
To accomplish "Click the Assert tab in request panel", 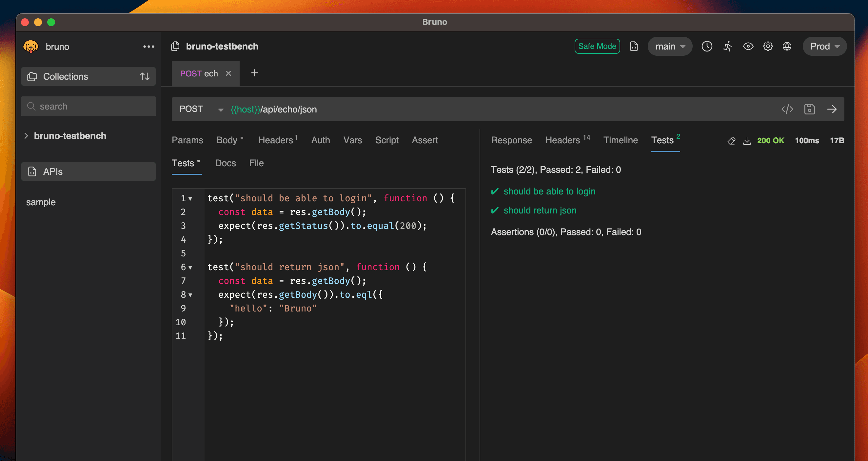I will tap(425, 140).
